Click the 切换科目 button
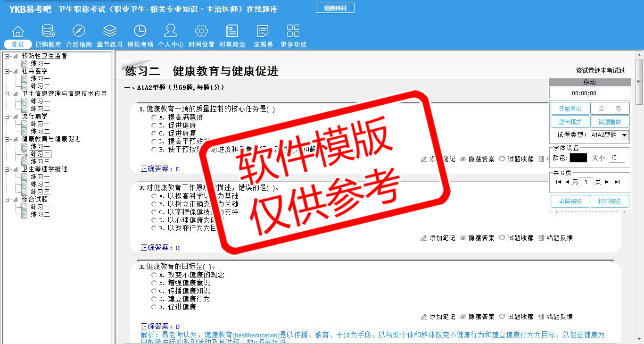Image resolution: width=644 pixels, height=344 pixels. [335, 8]
